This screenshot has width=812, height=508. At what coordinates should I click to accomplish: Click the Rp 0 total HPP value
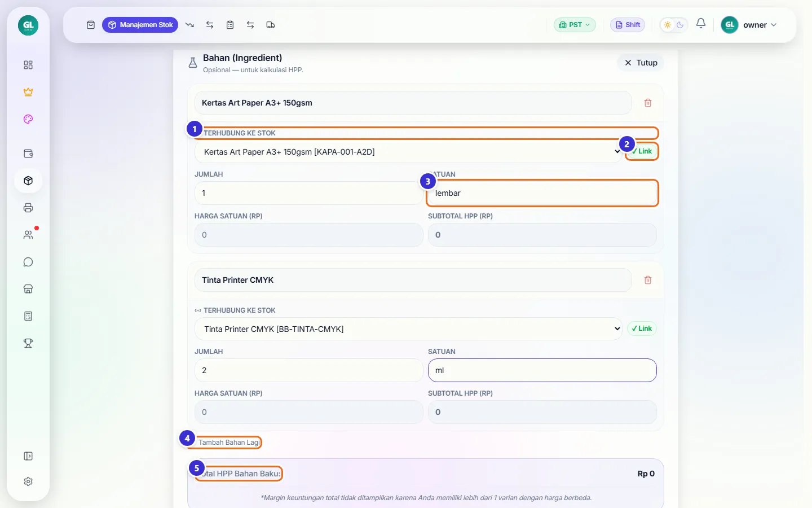[x=646, y=474]
